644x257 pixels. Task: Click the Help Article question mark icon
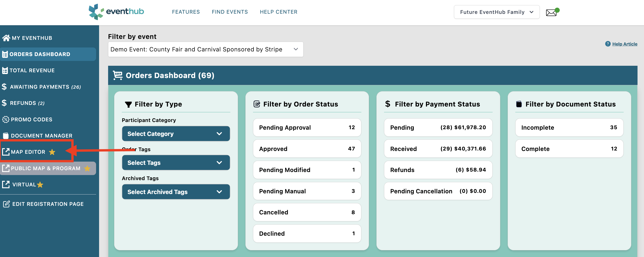[x=608, y=44]
